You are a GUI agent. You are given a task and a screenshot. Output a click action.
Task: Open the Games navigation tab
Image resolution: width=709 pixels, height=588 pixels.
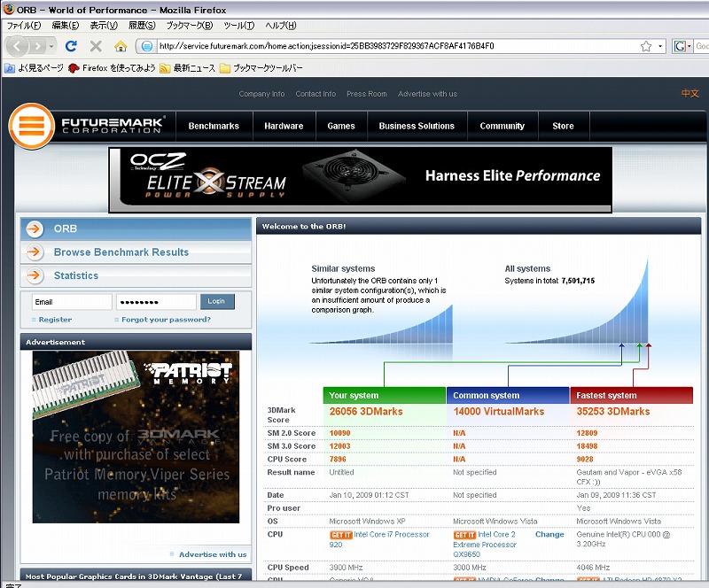point(341,126)
